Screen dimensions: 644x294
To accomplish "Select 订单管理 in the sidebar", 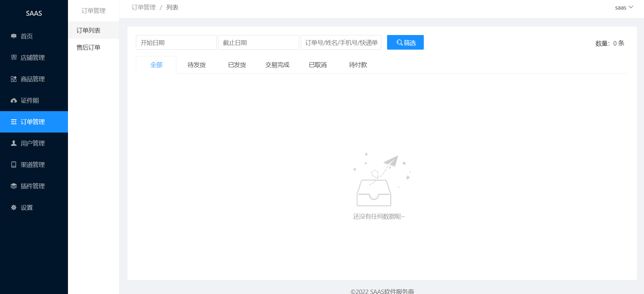I will pyautogui.click(x=34, y=122).
